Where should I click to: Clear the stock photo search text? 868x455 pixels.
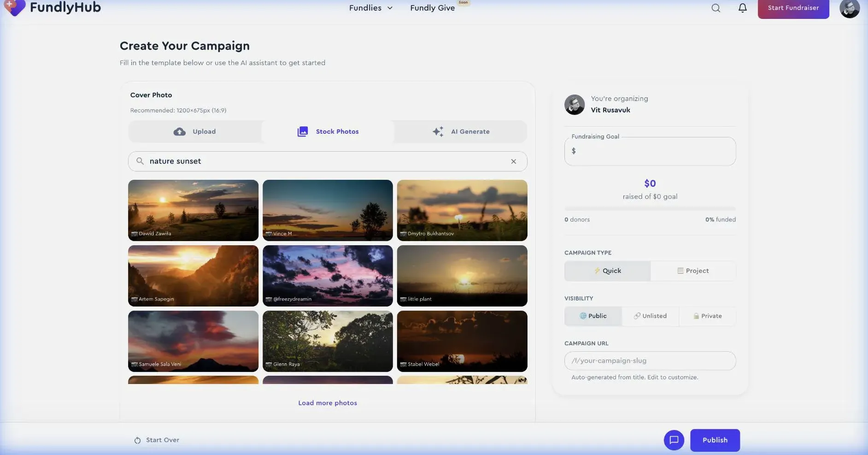point(513,161)
